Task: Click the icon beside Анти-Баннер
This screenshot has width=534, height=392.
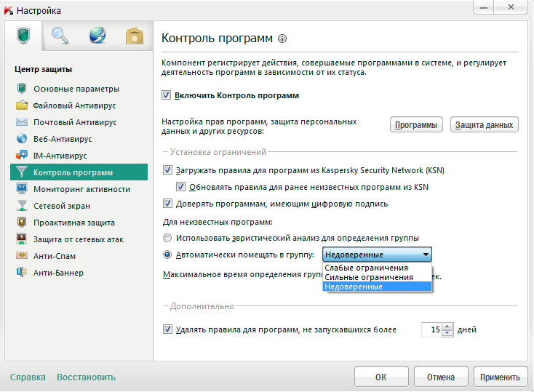Action: coord(22,272)
